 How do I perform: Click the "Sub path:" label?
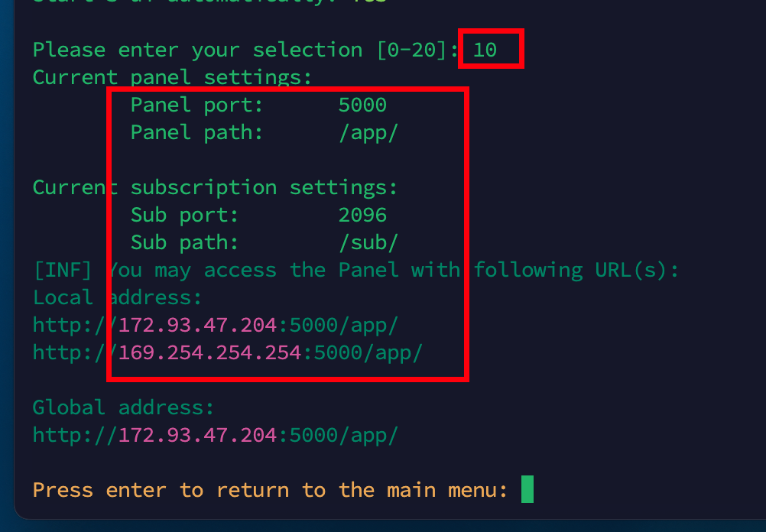pos(184,243)
